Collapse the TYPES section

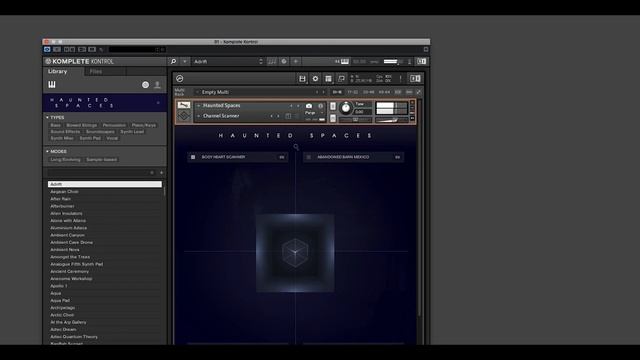click(47, 118)
